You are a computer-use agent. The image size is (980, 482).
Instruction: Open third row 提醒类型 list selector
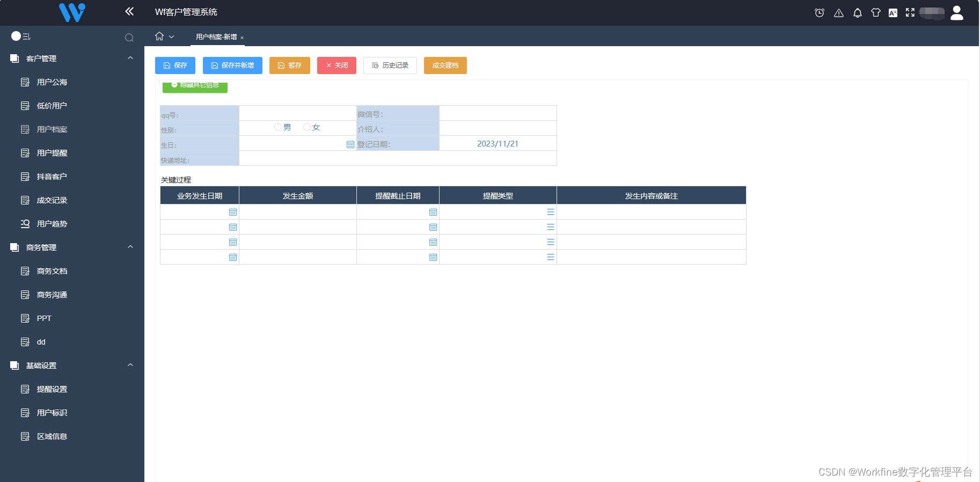pos(551,242)
